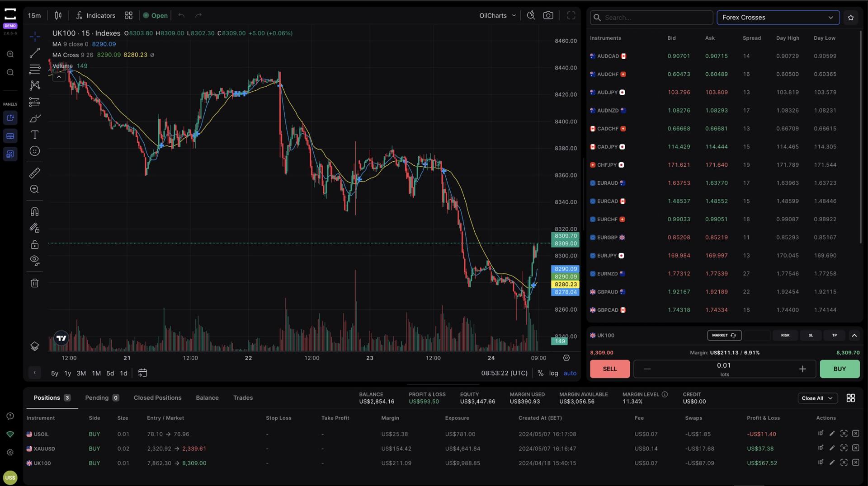Toggle percent scale on chart

click(540, 373)
